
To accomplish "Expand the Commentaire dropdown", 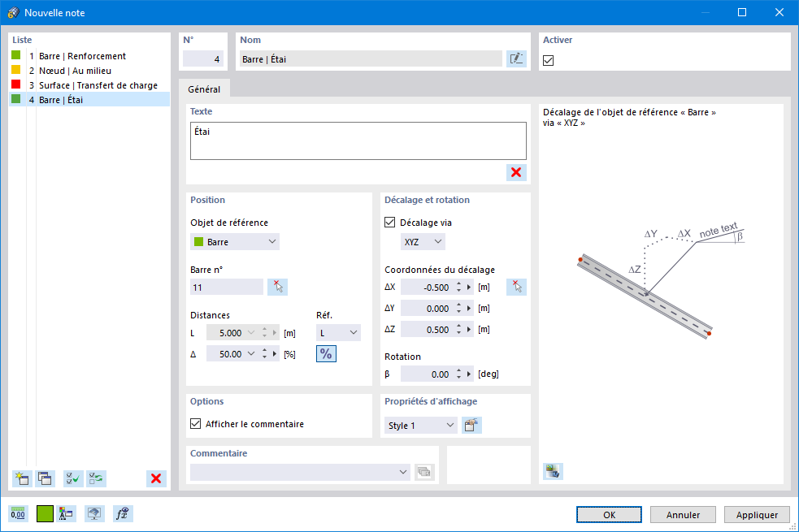I will [x=403, y=472].
